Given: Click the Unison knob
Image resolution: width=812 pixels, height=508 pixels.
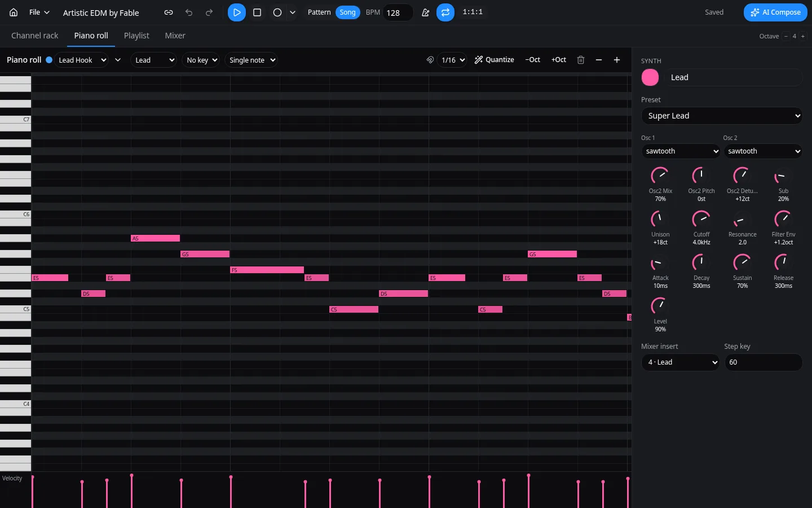Looking at the screenshot, I should coord(660,219).
